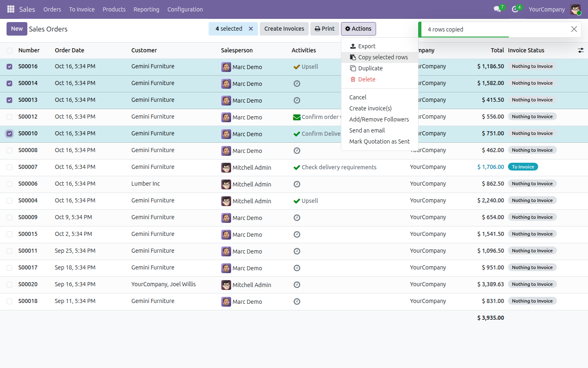Click the New button
Image resolution: width=588 pixels, height=368 pixels.
click(17, 29)
